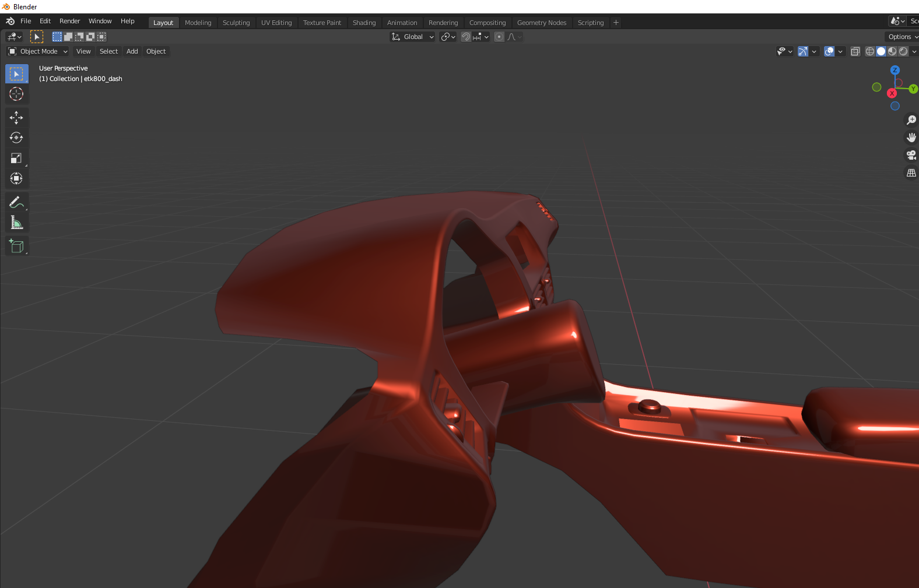This screenshot has height=588, width=919.
Task: Click the negative Z axis gizmo circle
Action: point(895,106)
